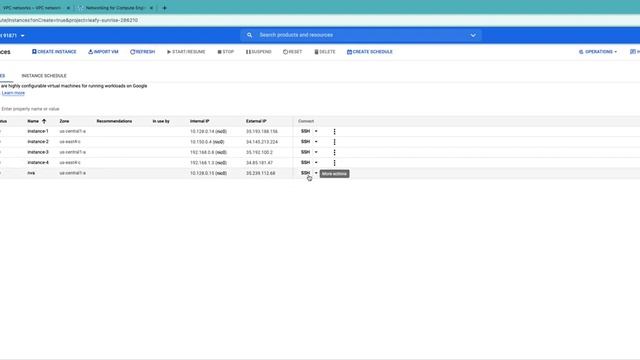Image resolution: width=640 pixels, height=360 pixels.
Task: Click external IP 35.193.188.156
Action: [x=262, y=131]
